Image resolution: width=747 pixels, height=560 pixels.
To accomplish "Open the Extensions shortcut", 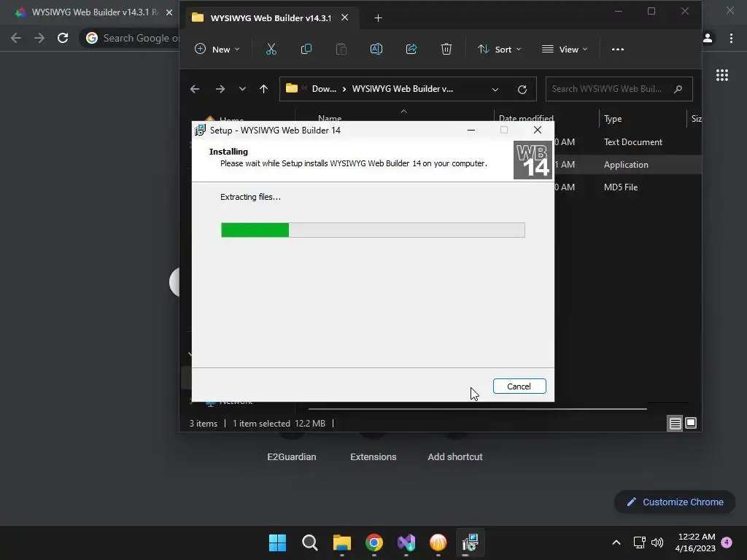I will (x=373, y=456).
